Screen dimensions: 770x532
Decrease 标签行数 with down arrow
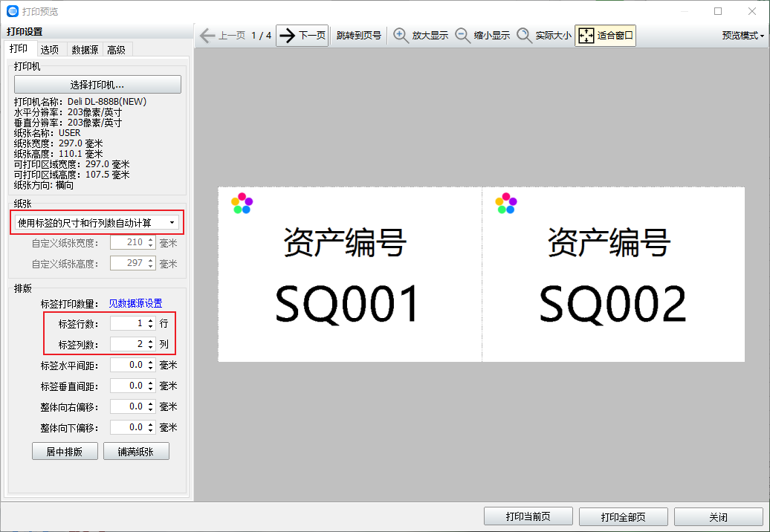(151, 327)
